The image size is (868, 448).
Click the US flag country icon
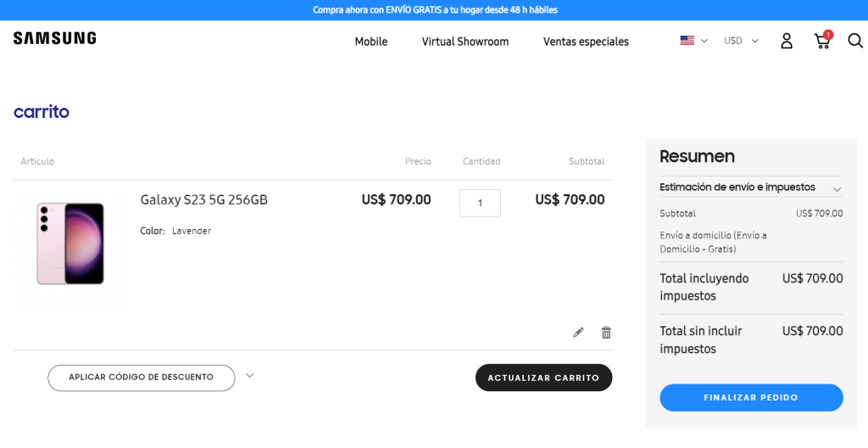pos(687,41)
